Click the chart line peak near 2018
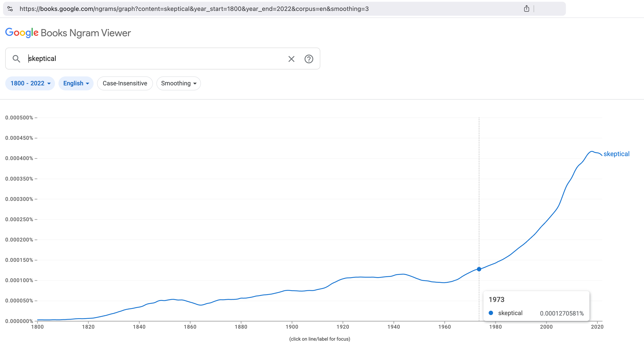The image size is (644, 352). (x=592, y=151)
